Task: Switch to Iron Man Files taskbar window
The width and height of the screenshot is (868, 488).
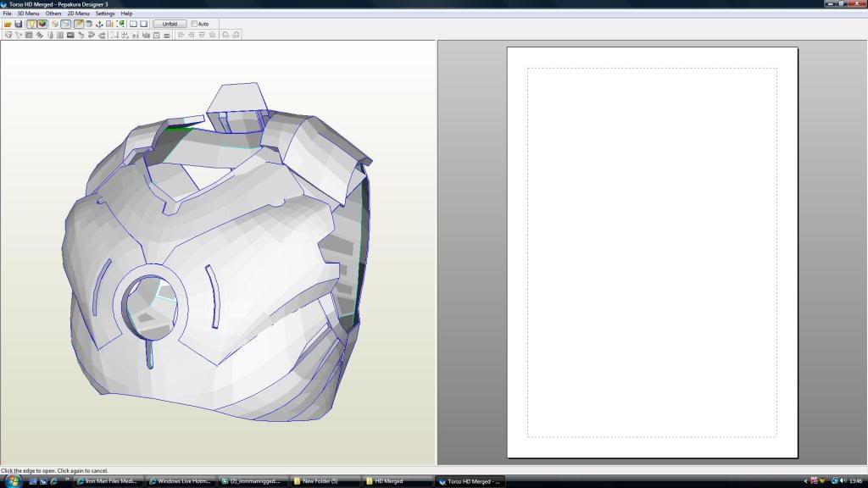Action: (x=108, y=481)
